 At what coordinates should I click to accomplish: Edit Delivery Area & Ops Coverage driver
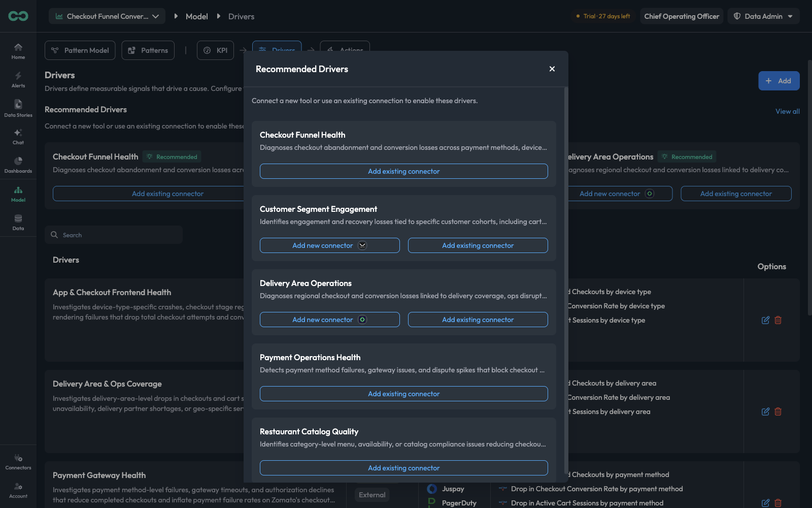coord(766,411)
